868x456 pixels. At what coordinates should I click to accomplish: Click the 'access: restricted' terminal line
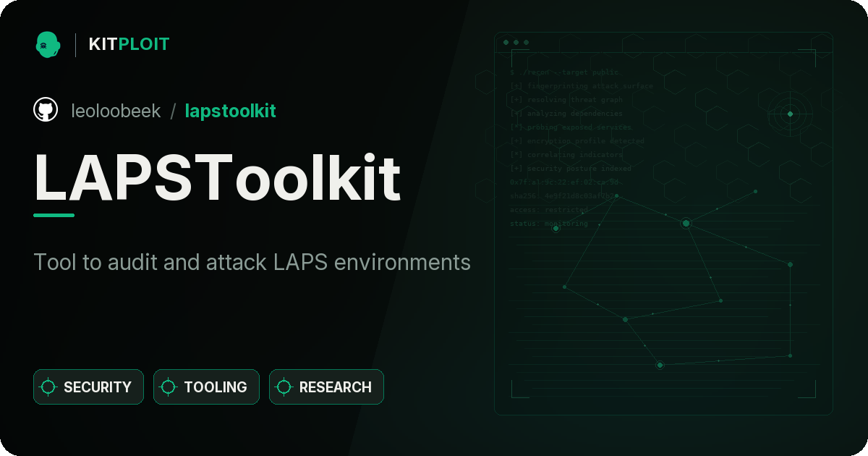coord(549,210)
